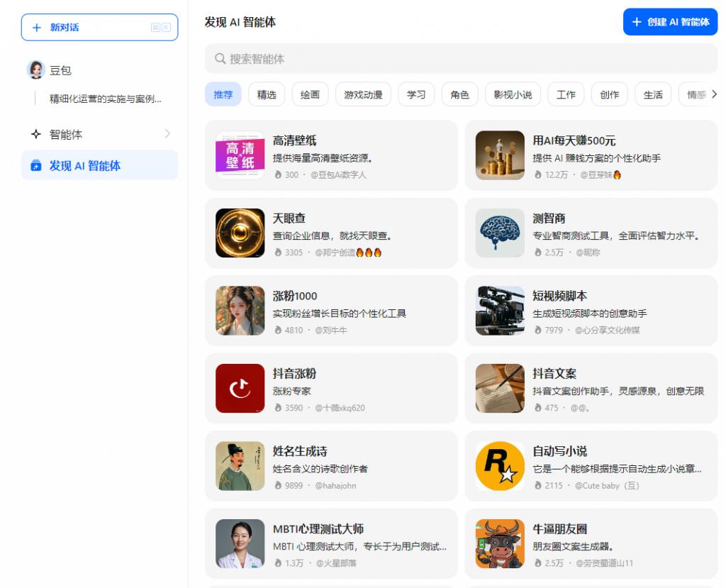
Task: Open the 牛逼朋友圈 bull icon
Action: coord(500,543)
